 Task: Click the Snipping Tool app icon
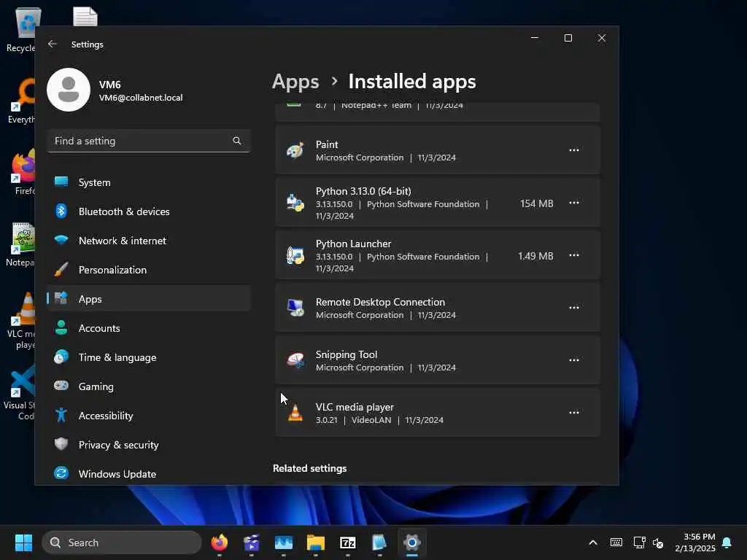[295, 360]
